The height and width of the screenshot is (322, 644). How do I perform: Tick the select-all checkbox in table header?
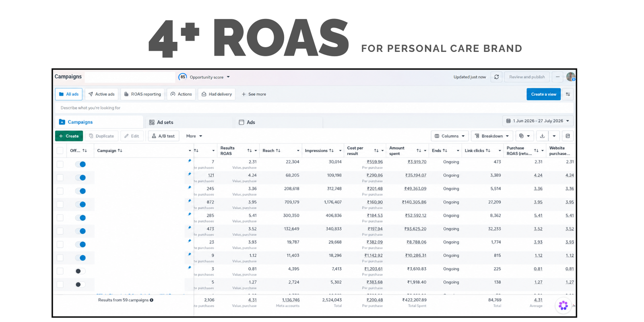point(60,151)
